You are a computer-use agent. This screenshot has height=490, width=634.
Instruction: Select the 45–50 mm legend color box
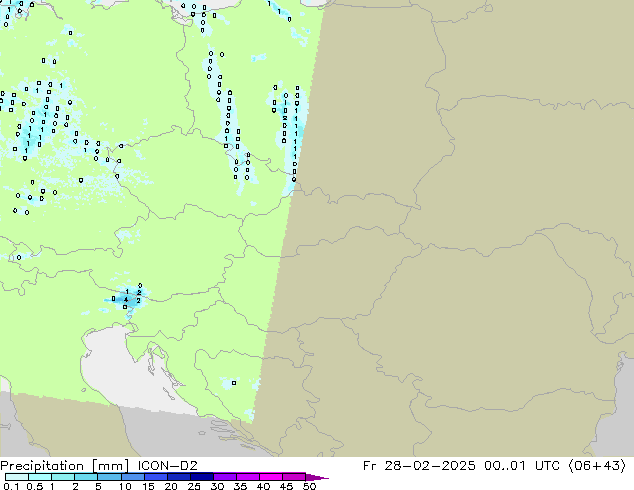point(293,477)
